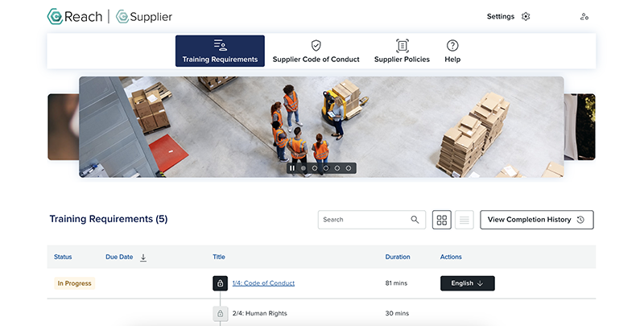
Task: Select the second carousel slide dot
Action: coord(315,168)
